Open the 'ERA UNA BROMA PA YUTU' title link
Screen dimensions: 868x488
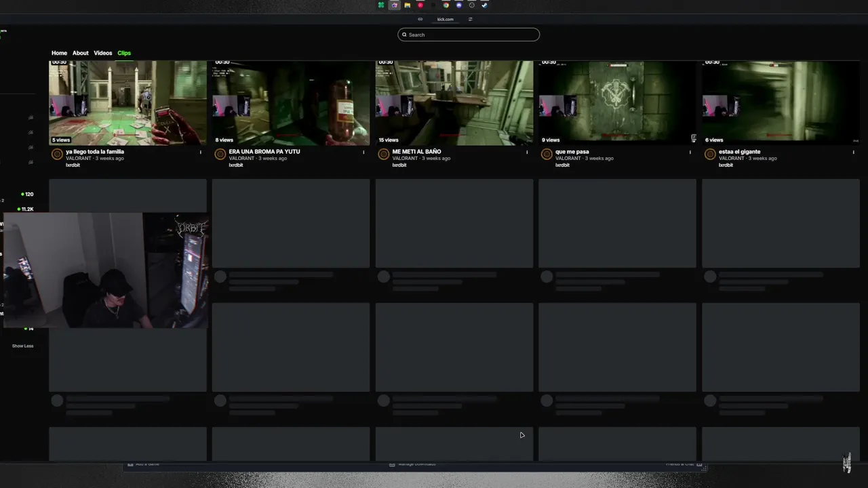pyautogui.click(x=264, y=152)
